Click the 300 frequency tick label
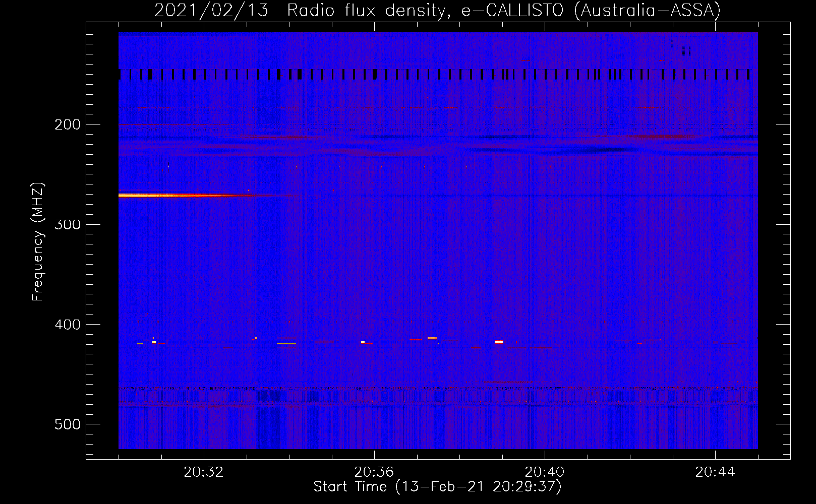 68,224
